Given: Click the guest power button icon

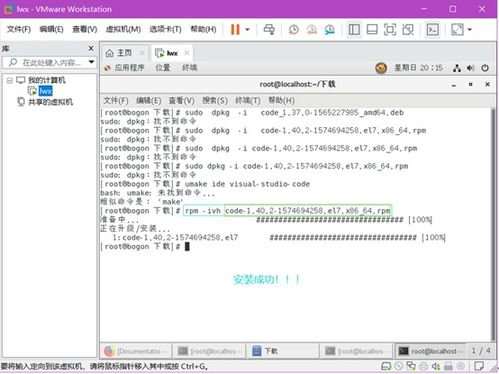Looking at the screenshot, I should click(x=485, y=68).
